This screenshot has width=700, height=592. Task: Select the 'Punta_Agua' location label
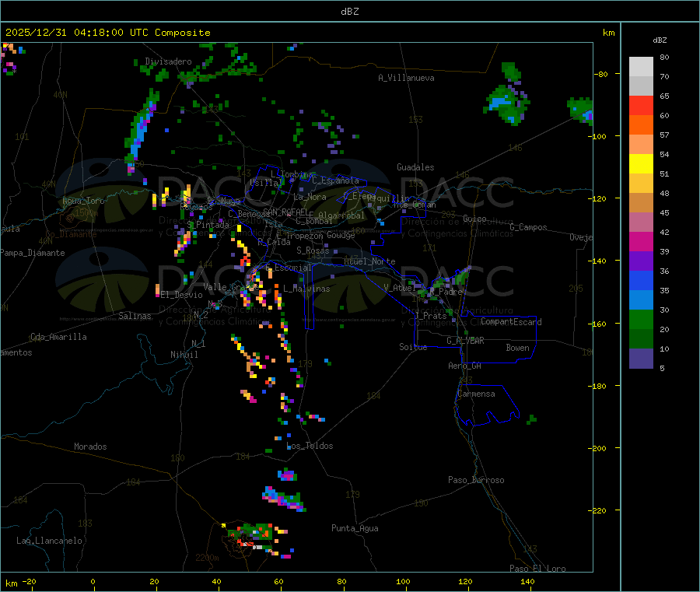point(355,528)
